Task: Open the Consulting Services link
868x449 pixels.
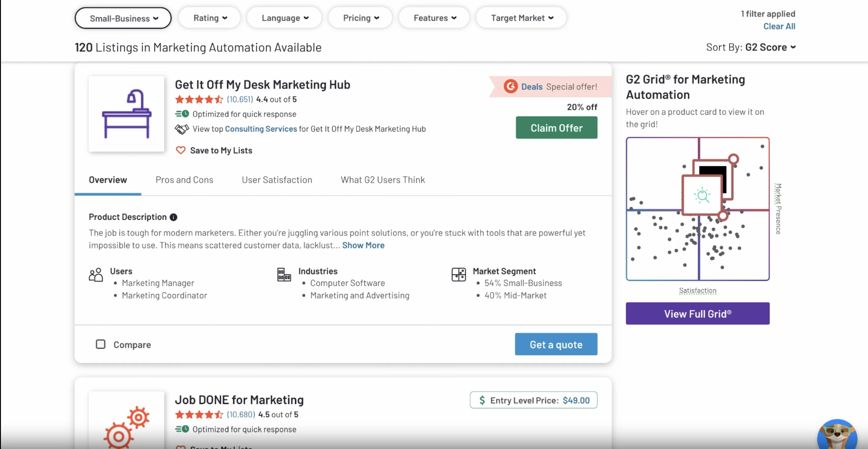Action: pyautogui.click(x=261, y=129)
